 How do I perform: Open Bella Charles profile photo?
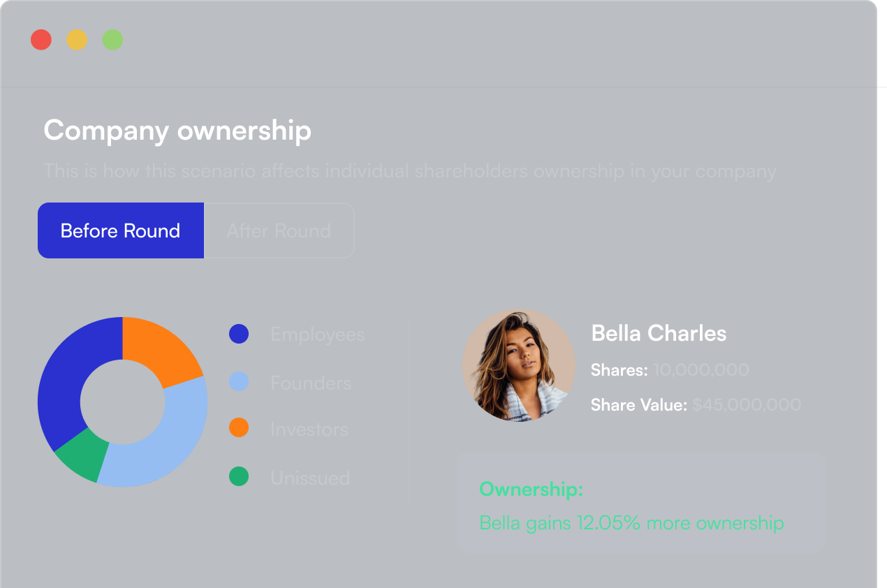pos(518,365)
